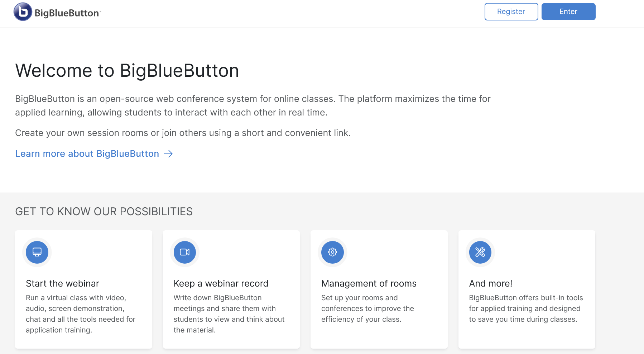The height and width of the screenshot is (354, 644).
Task: Click the BigBlueButton wordmark text in header
Action: 67,13
